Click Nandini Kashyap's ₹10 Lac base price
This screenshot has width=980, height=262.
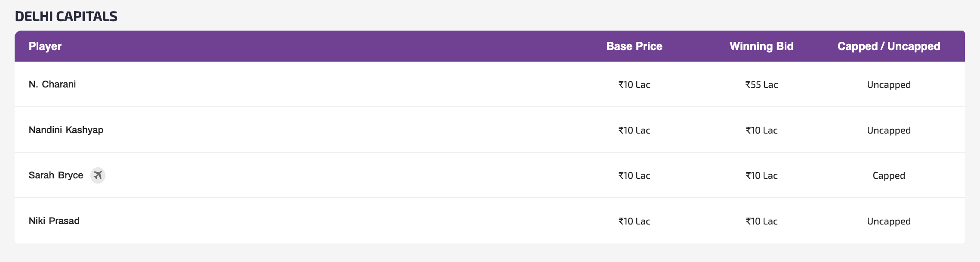tap(634, 131)
